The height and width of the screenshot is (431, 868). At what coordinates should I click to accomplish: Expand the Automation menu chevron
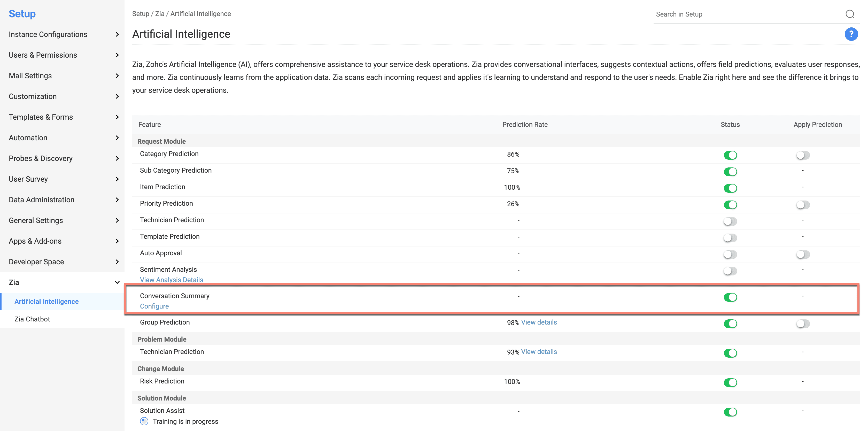(117, 138)
